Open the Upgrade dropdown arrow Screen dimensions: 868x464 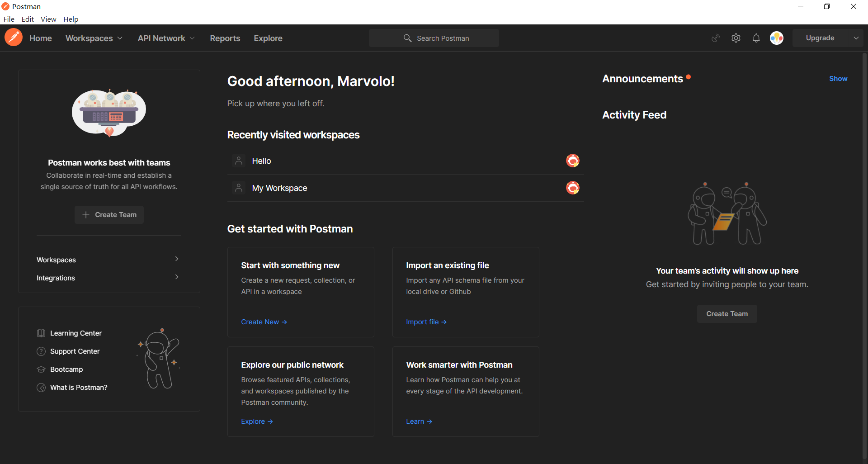pyautogui.click(x=856, y=38)
